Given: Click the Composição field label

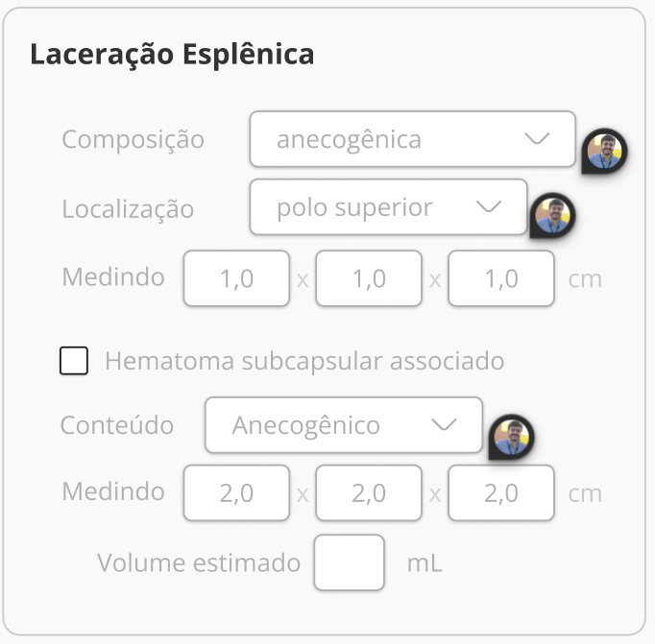Looking at the screenshot, I should (x=133, y=139).
